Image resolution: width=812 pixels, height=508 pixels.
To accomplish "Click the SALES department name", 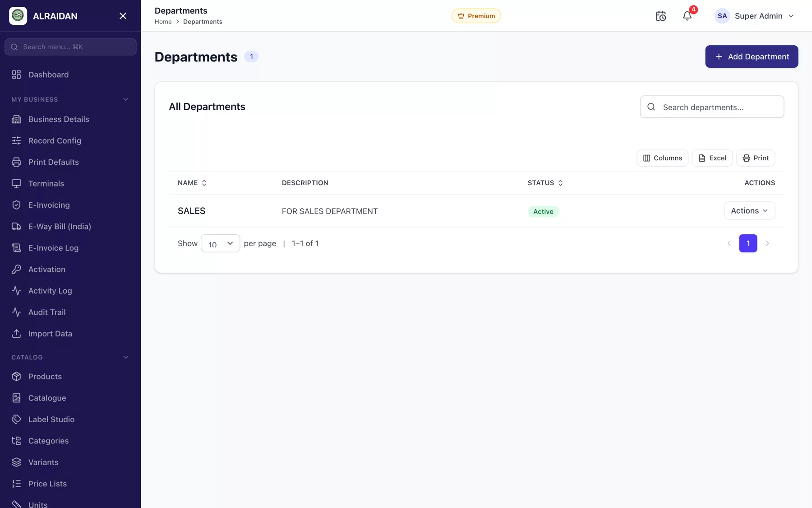I will pyautogui.click(x=191, y=211).
